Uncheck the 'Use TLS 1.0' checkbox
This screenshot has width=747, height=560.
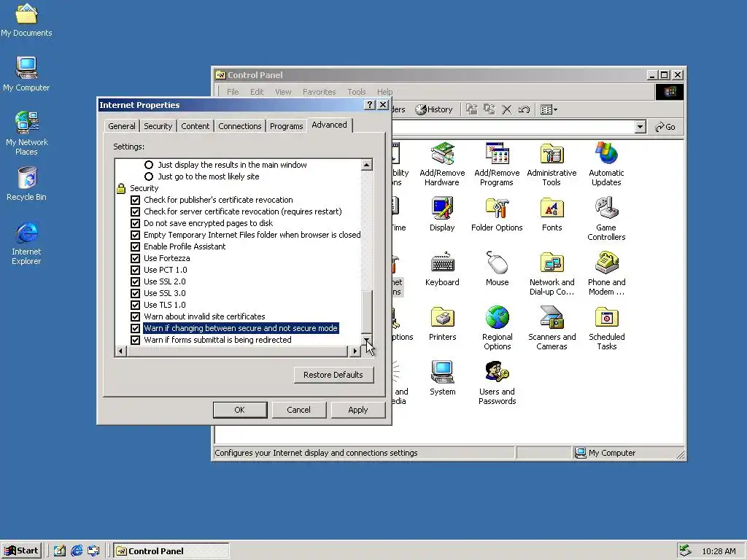135,305
